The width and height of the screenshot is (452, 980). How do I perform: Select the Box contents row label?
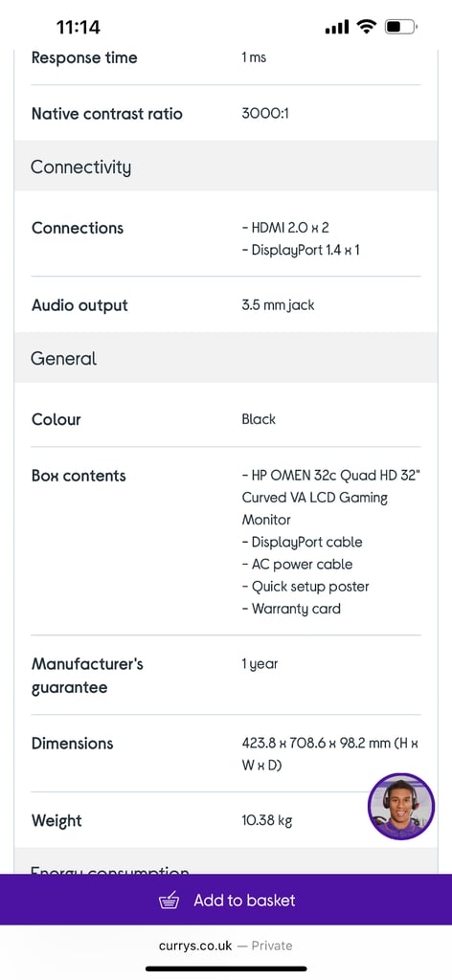pos(79,476)
